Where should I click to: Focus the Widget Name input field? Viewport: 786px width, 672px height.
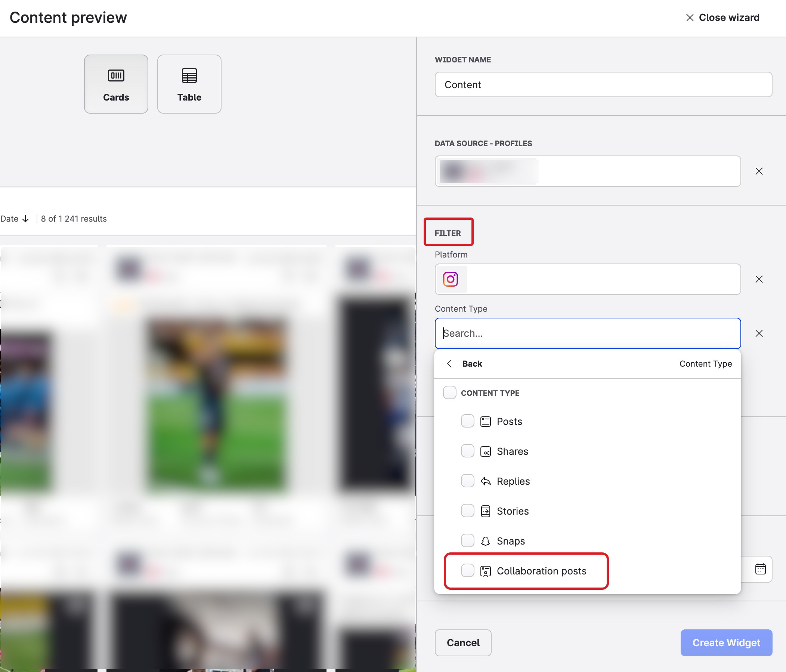coord(603,84)
